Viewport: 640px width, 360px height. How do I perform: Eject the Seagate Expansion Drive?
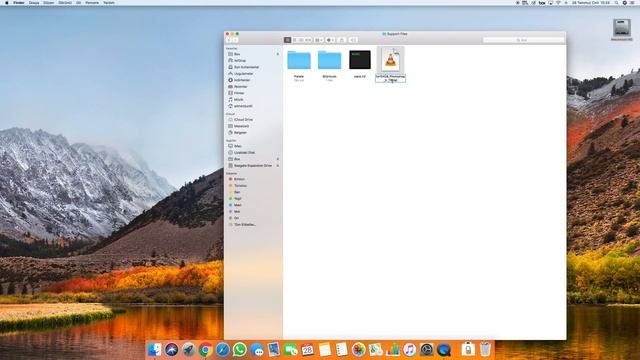(x=278, y=166)
